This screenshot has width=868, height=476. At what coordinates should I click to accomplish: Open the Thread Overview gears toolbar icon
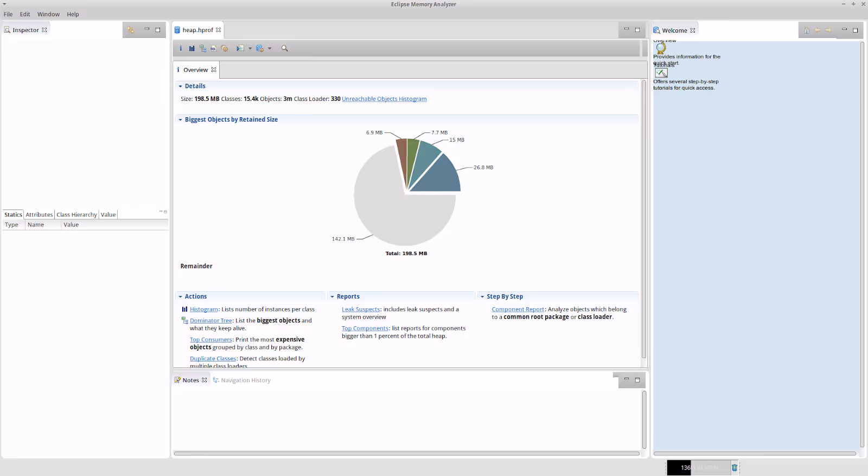pos(225,48)
